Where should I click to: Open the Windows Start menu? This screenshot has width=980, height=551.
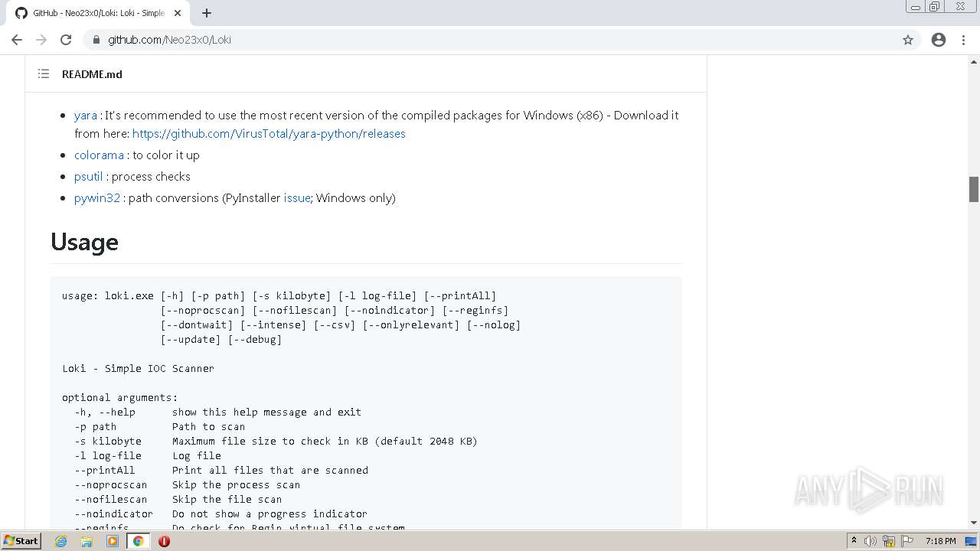pos(21,540)
